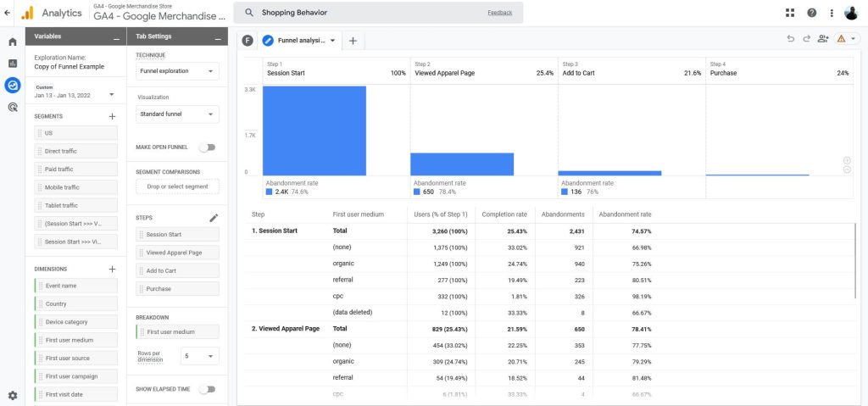
Task: Click the undo arrow icon
Action: (791, 39)
